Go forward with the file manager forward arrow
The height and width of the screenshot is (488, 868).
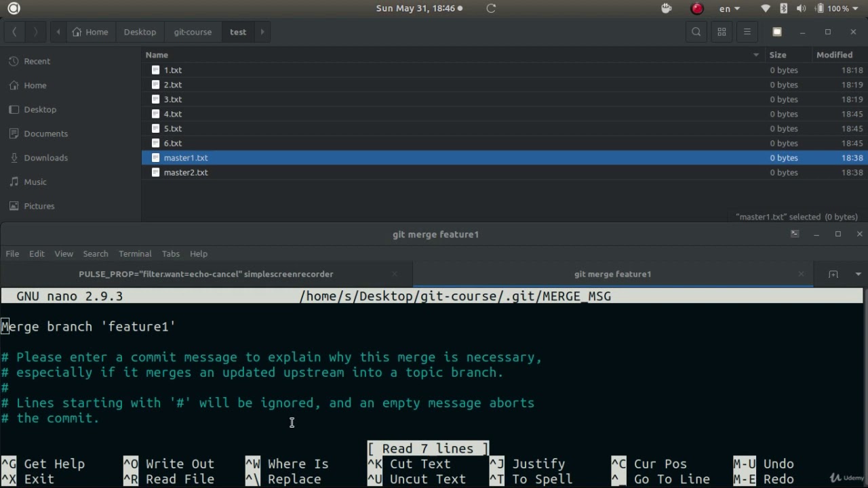pos(35,32)
